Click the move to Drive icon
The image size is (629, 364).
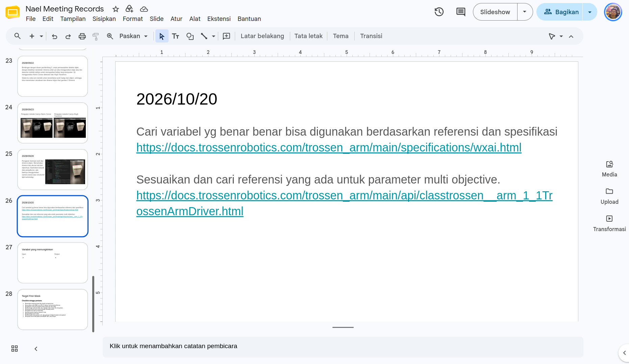point(129,9)
